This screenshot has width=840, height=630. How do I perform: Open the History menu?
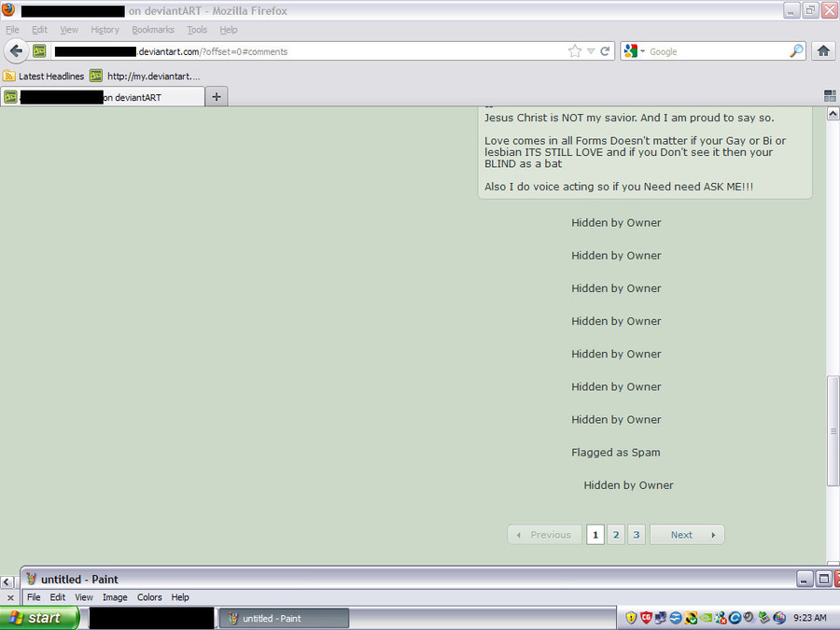click(x=105, y=30)
